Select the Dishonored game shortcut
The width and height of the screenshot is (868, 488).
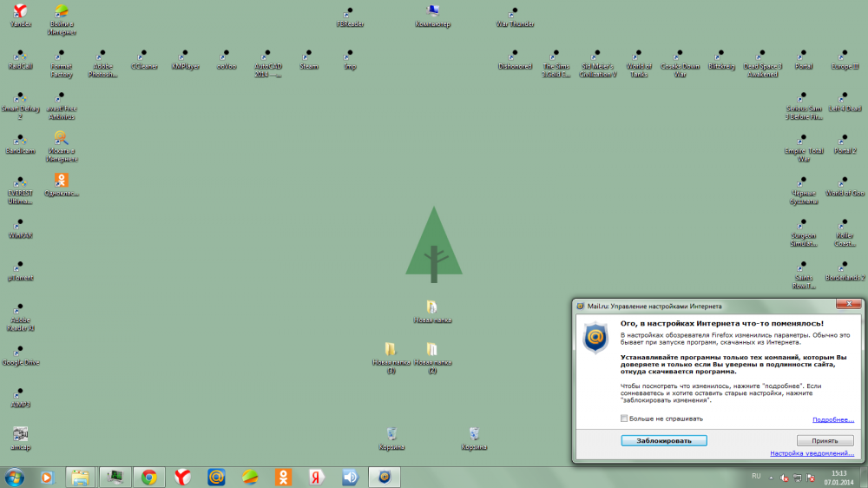[x=515, y=59]
